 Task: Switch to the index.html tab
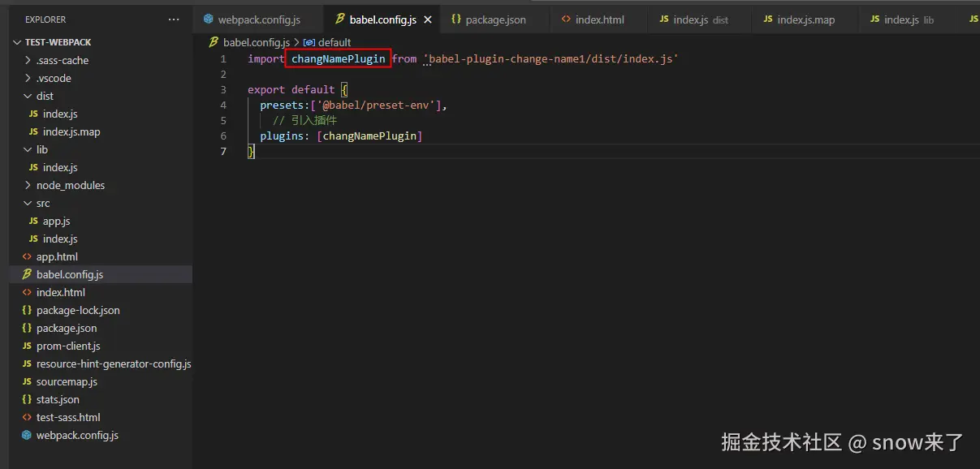pyautogui.click(x=600, y=19)
